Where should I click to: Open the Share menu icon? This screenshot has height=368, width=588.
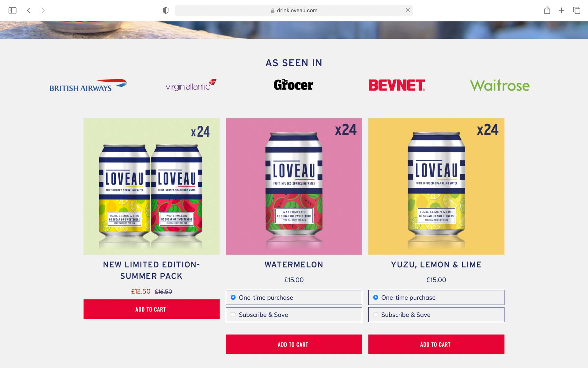pos(547,10)
